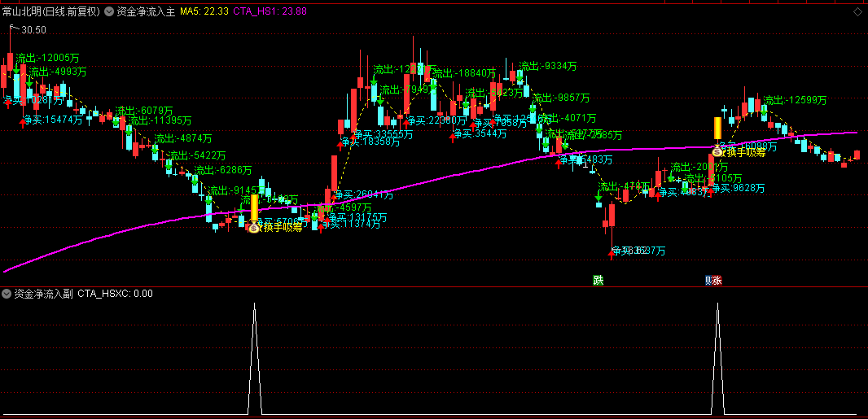Click the left white spike in CTA_HSXC panel
This screenshot has height=419, width=868.
click(x=254, y=359)
